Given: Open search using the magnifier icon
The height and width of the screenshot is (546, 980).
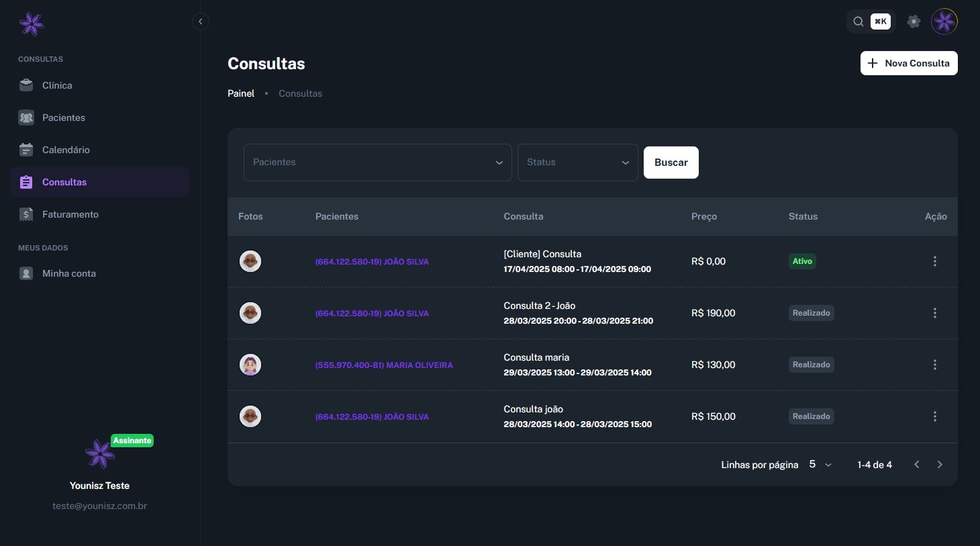Looking at the screenshot, I should click(859, 21).
